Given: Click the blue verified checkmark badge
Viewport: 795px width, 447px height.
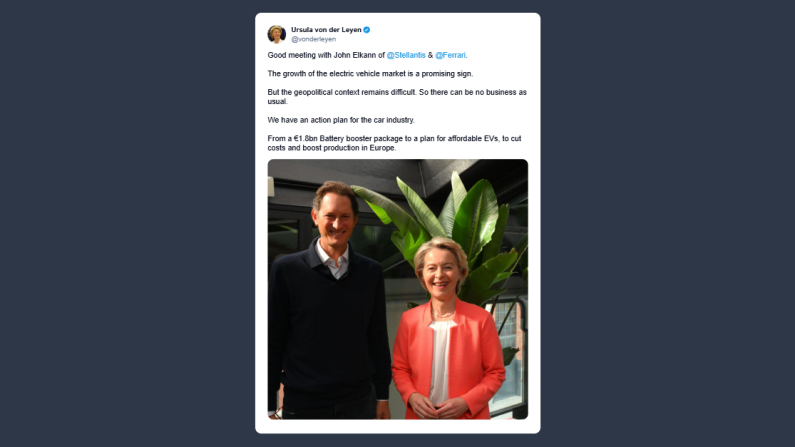Looking at the screenshot, I should click(367, 30).
